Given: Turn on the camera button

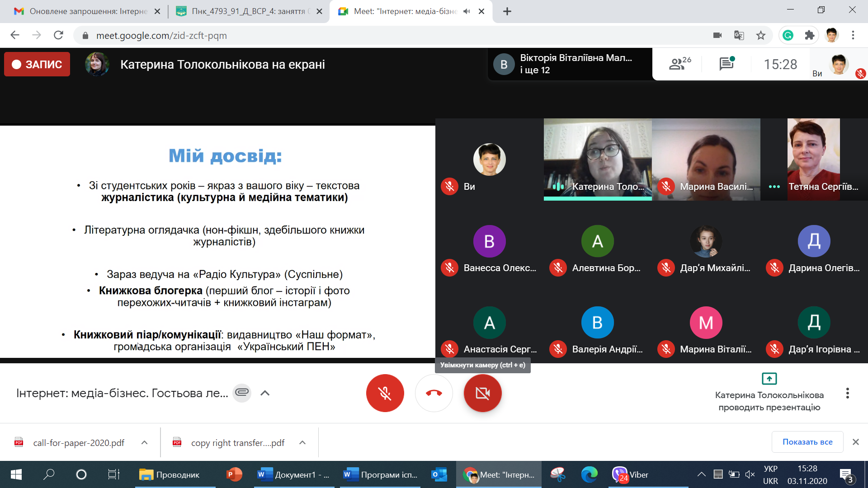Looking at the screenshot, I should (x=482, y=393).
